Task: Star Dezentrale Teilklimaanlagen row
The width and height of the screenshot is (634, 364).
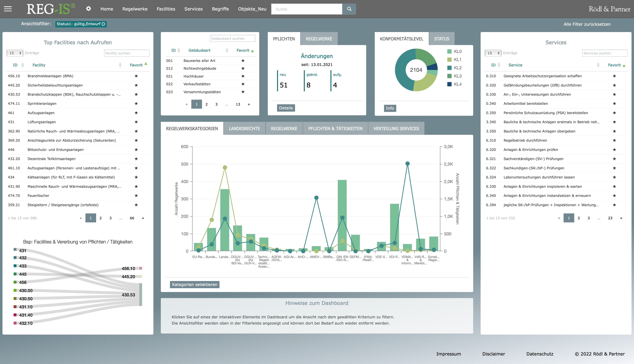Action: point(136,159)
